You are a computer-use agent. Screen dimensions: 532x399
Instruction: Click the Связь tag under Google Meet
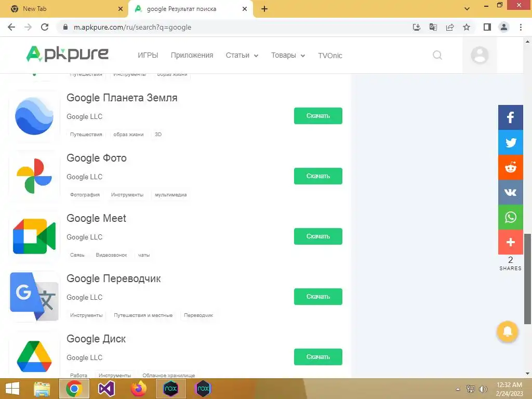coord(77,255)
